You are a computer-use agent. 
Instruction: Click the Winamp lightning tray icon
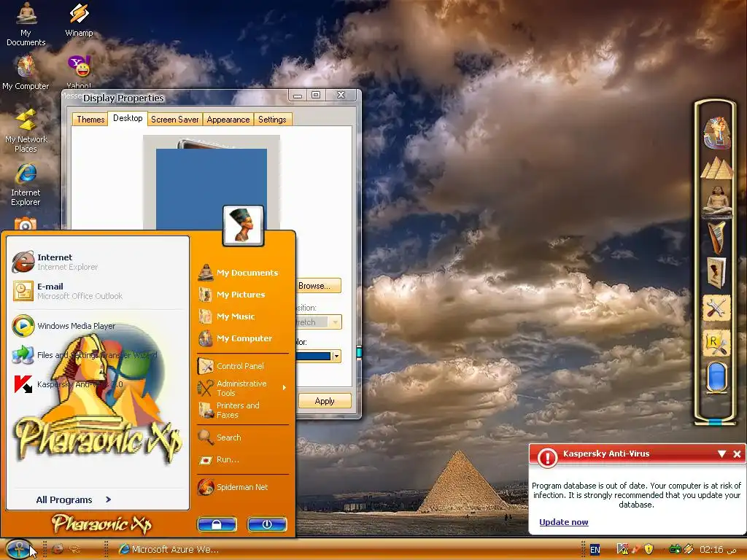click(x=689, y=549)
